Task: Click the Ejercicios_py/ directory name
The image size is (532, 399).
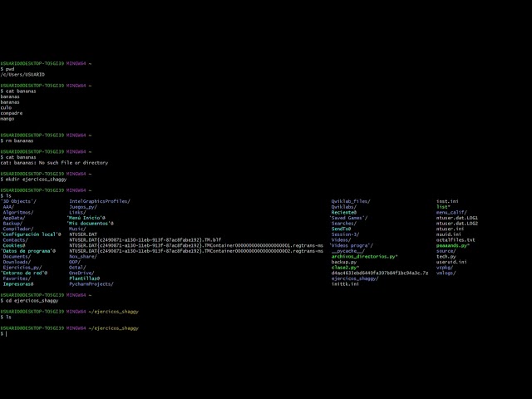Action: [22, 268]
